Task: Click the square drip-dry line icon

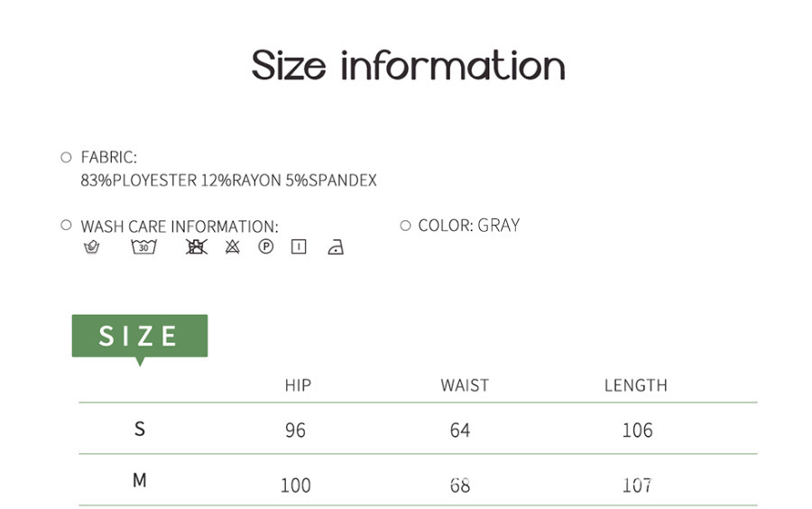Action: point(299,246)
